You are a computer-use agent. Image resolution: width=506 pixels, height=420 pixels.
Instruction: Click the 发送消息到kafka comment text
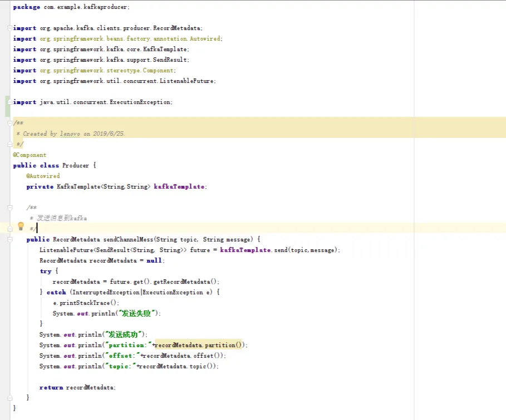tap(62, 218)
